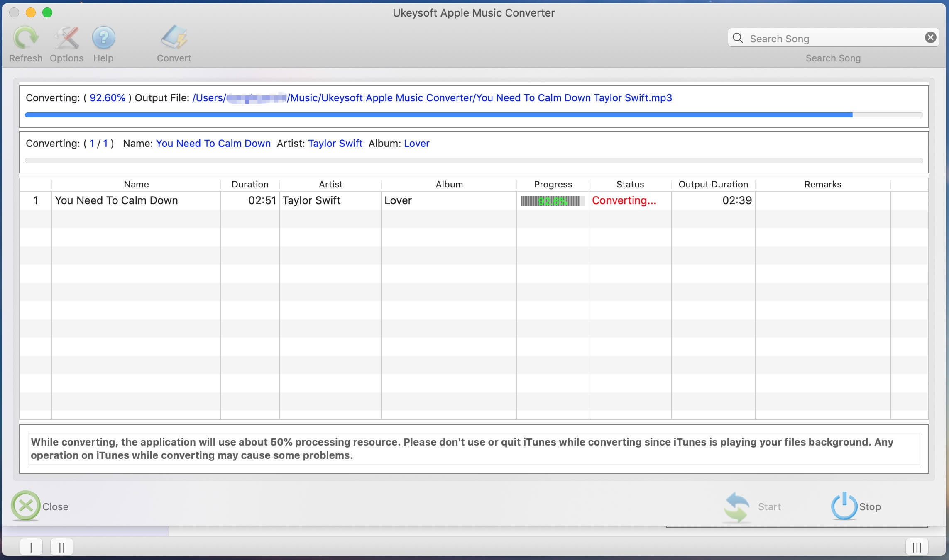Screen dimensions: 949x560
Task: Expand the Output Duration column header
Action: [x=755, y=184]
